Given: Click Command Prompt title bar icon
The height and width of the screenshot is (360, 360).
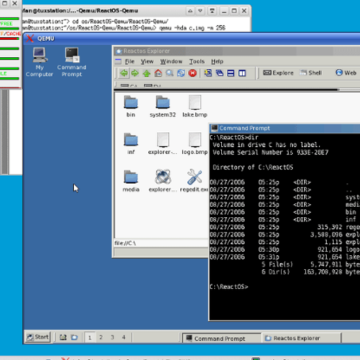Looking at the screenshot, I should [x=214, y=128].
